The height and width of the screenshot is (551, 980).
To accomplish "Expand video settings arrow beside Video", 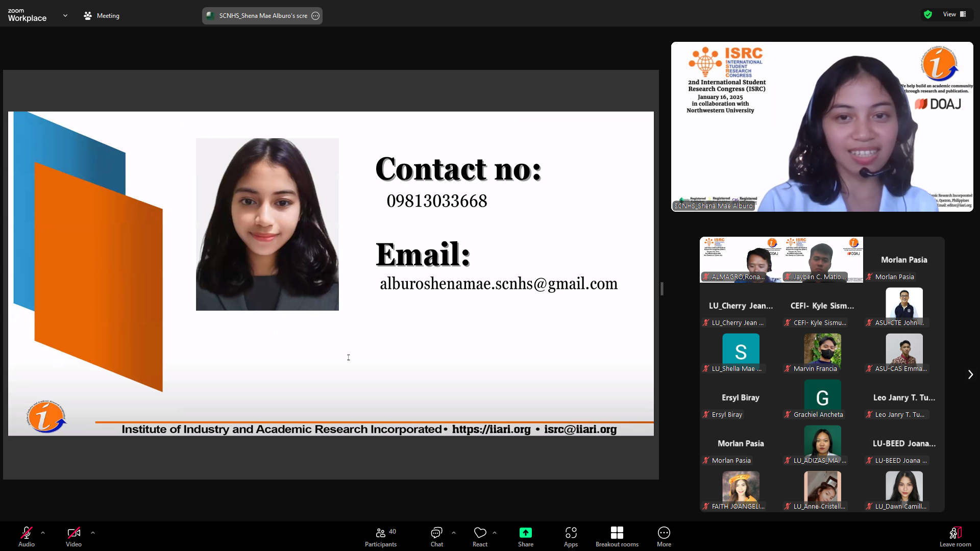I will (93, 533).
